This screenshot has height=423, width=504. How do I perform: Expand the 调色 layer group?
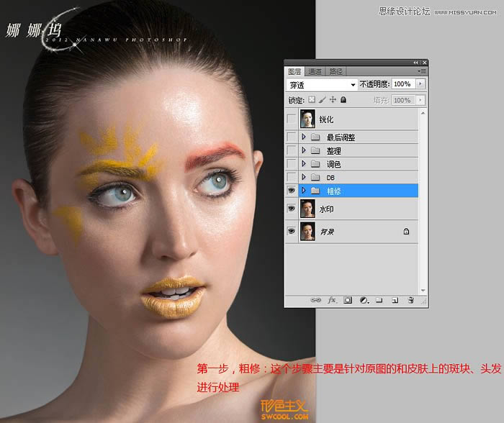coord(304,164)
